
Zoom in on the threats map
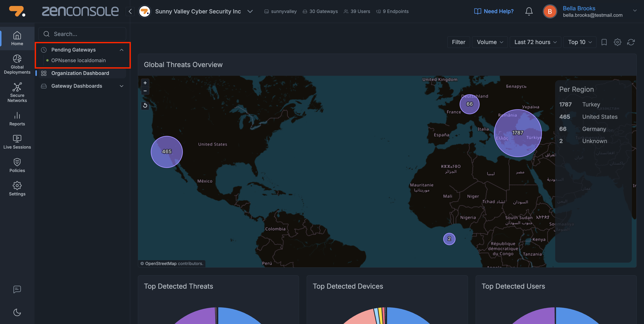[x=145, y=83]
